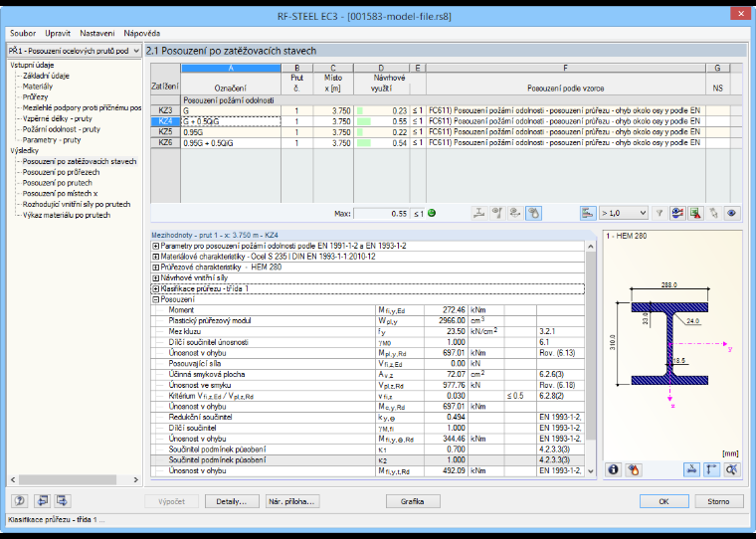Click the HEM 280 cross-section drawing
The height and width of the screenshot is (539, 756).
pos(669,343)
